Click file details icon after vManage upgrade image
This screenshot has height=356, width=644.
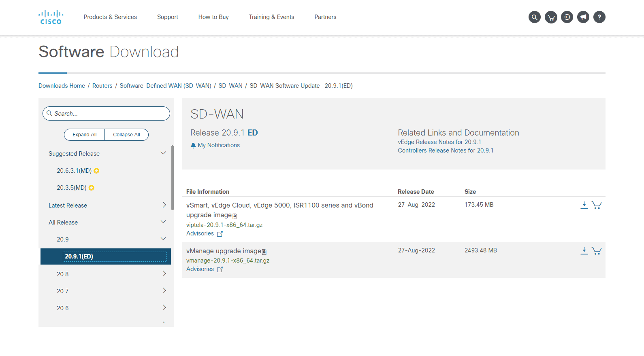(264, 252)
